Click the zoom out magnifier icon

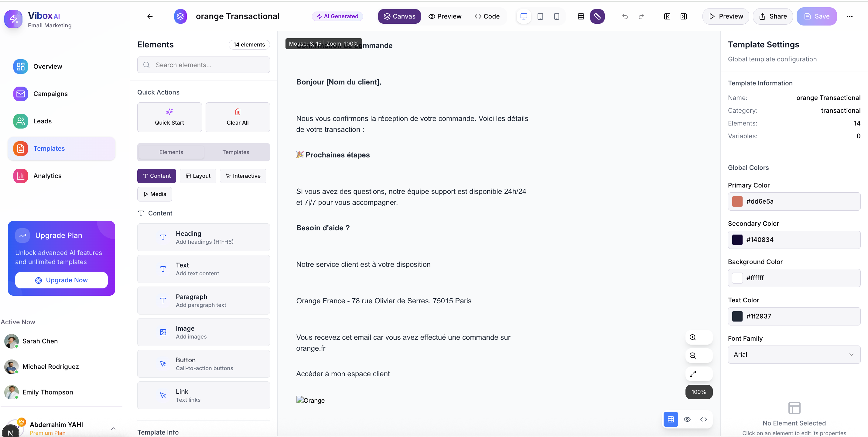click(x=693, y=355)
